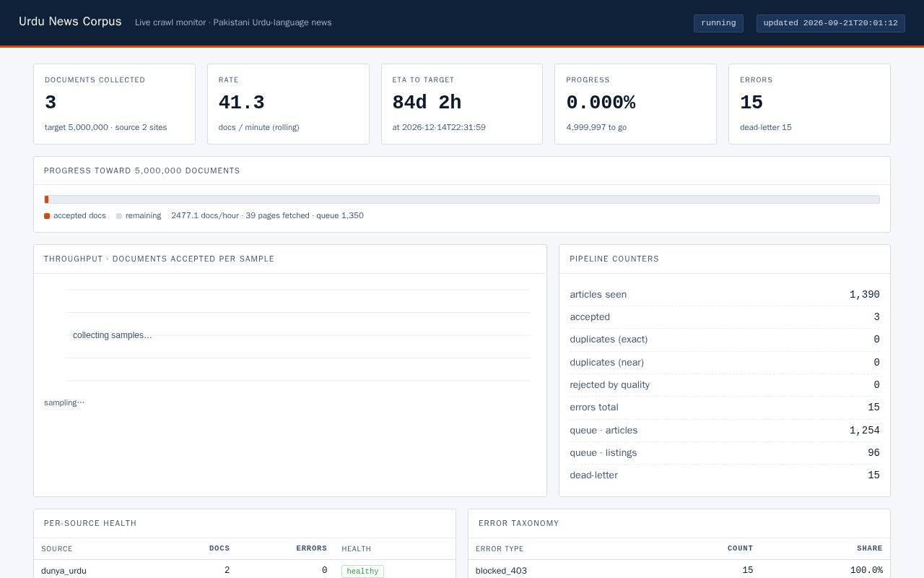
Task: Click the queue · articles value 1,254
Action: click(x=865, y=431)
